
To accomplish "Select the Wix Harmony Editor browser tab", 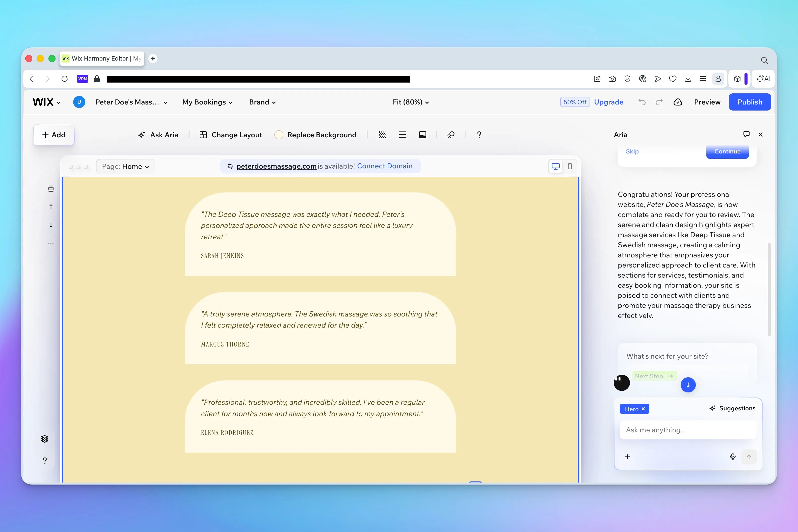I will (x=102, y=58).
